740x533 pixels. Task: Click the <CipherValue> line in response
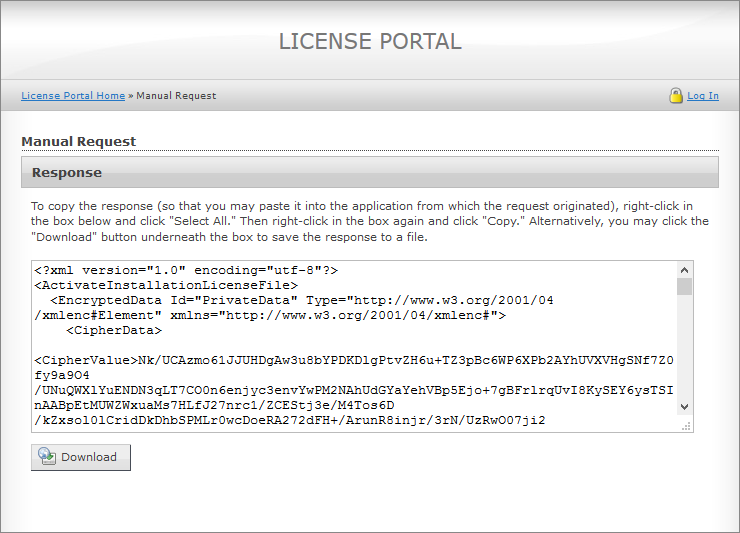[354, 360]
